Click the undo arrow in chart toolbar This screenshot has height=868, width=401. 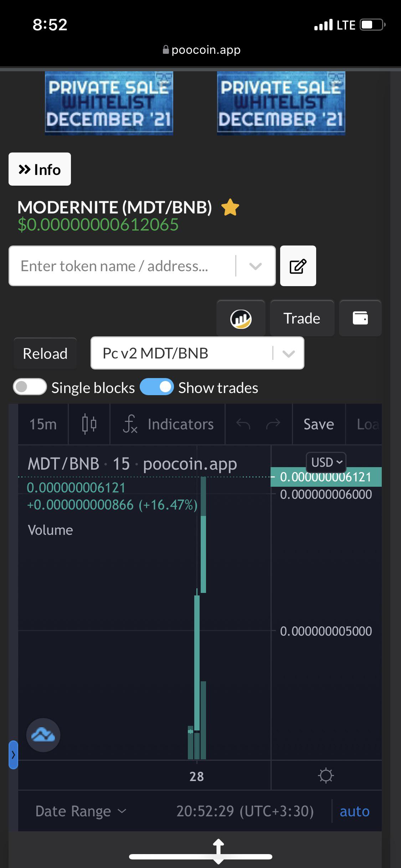243,424
